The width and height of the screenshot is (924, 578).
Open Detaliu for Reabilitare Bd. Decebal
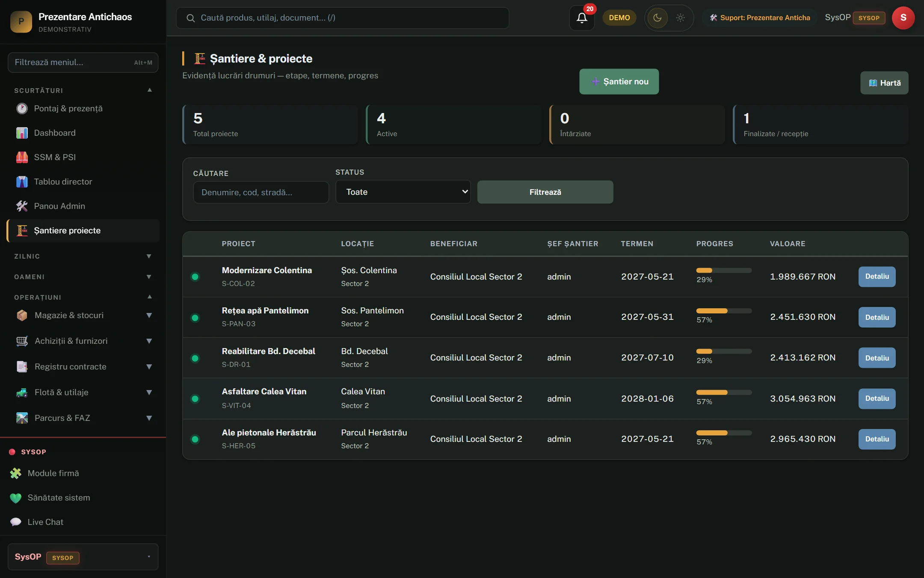pos(877,358)
